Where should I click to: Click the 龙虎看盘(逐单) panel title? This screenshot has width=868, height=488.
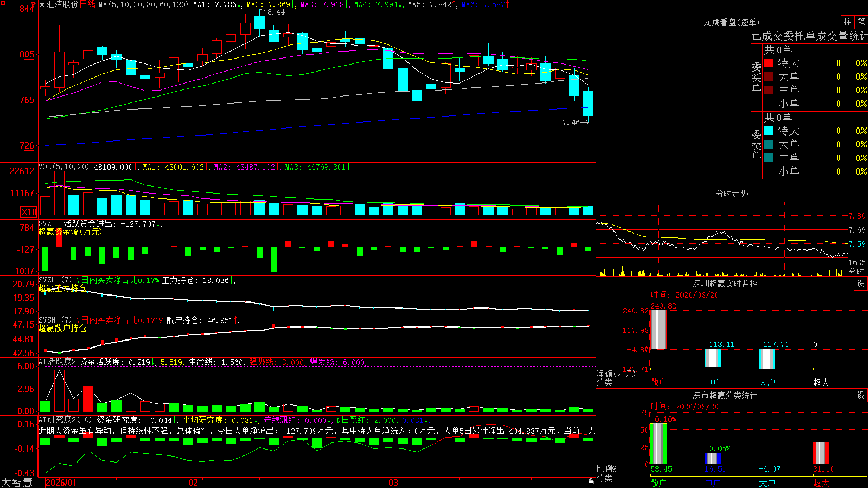(x=731, y=22)
